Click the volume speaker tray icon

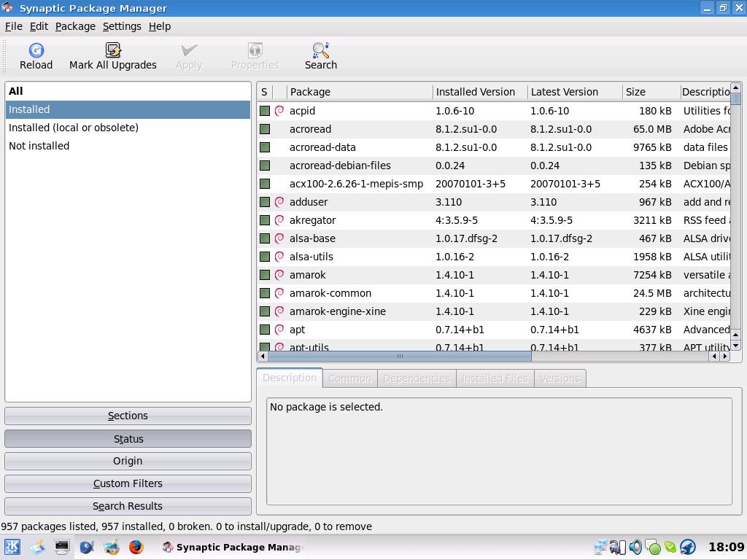635,547
